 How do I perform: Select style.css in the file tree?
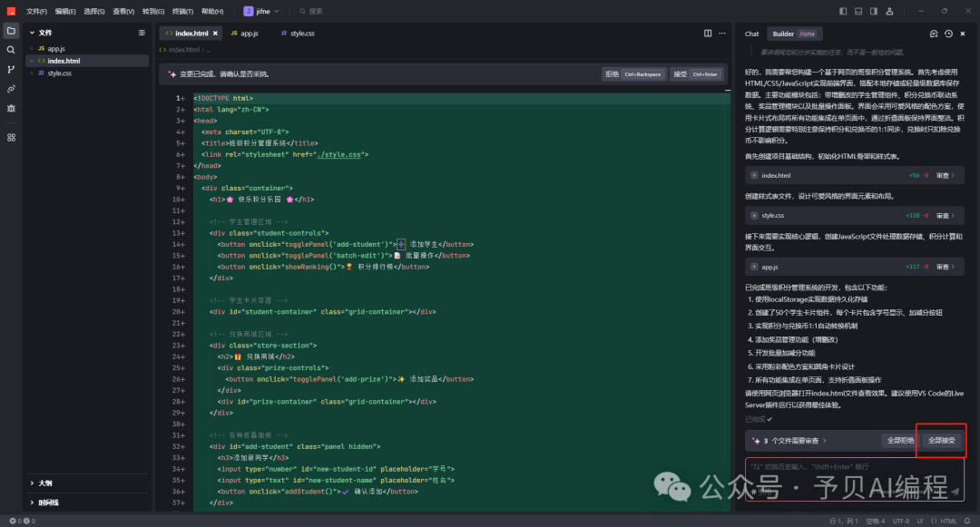coord(87,73)
